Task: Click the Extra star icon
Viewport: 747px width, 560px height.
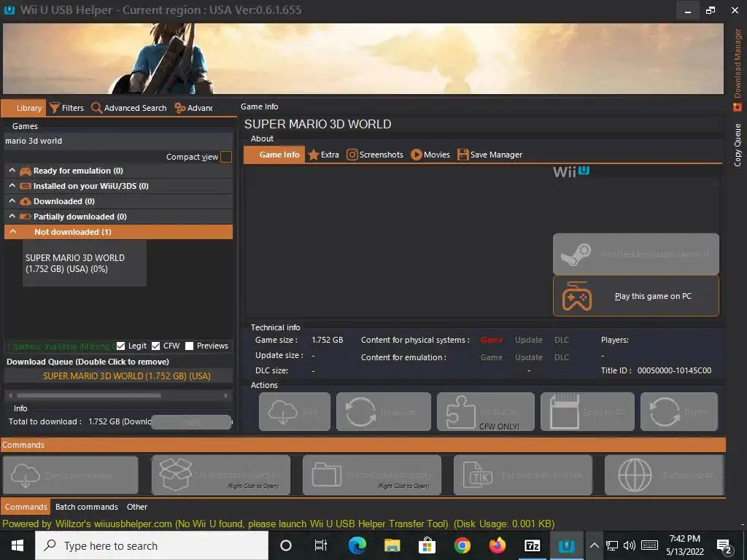Action: 314,155
